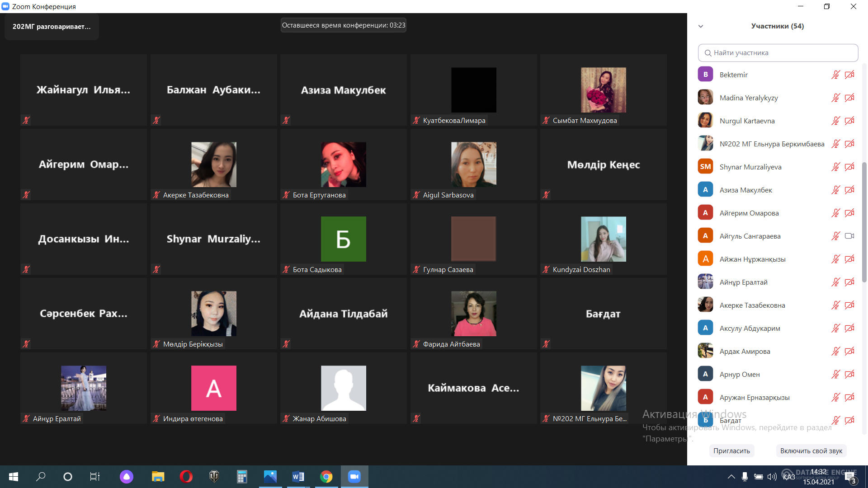Toggle Аксулу Абдукарим's video-off icon
Image resolution: width=868 pixels, height=488 pixels.
pyautogui.click(x=849, y=328)
